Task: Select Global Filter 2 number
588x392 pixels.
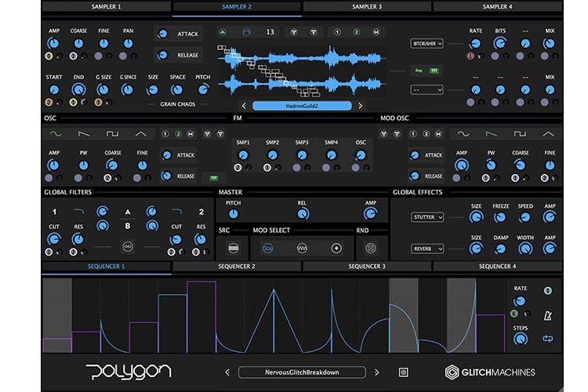Action: [x=201, y=212]
